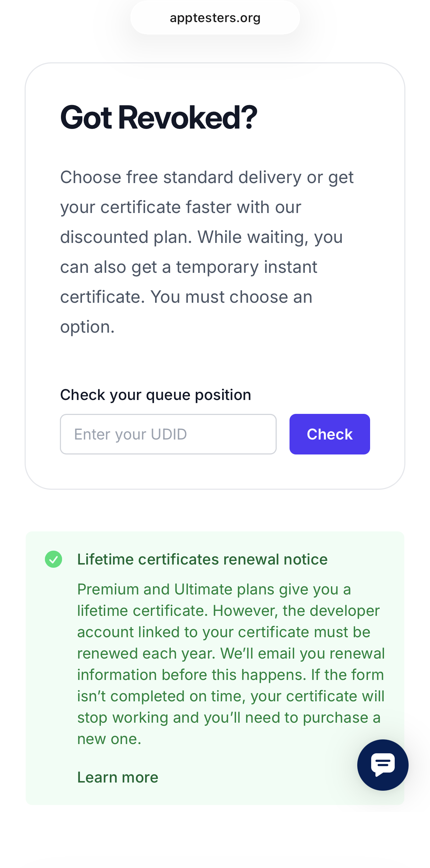Click the text 'You must choose an option'
The height and width of the screenshot is (868, 430).
(231, 297)
